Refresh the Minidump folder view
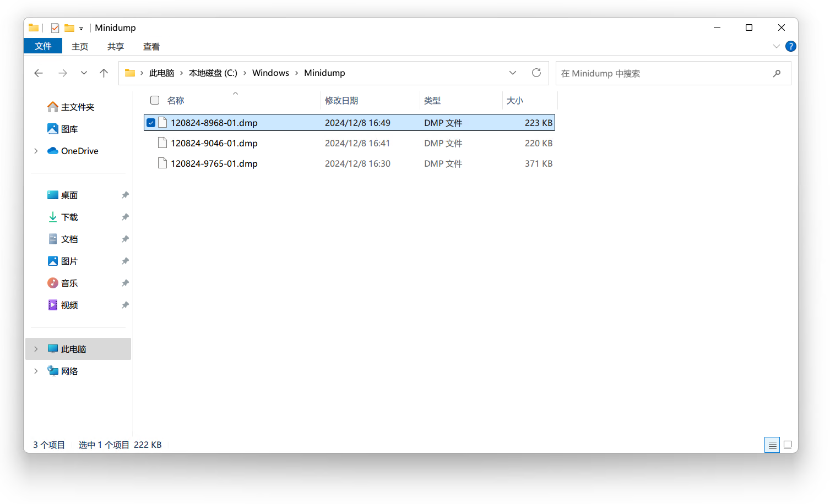The height and width of the screenshot is (504, 830). point(536,73)
